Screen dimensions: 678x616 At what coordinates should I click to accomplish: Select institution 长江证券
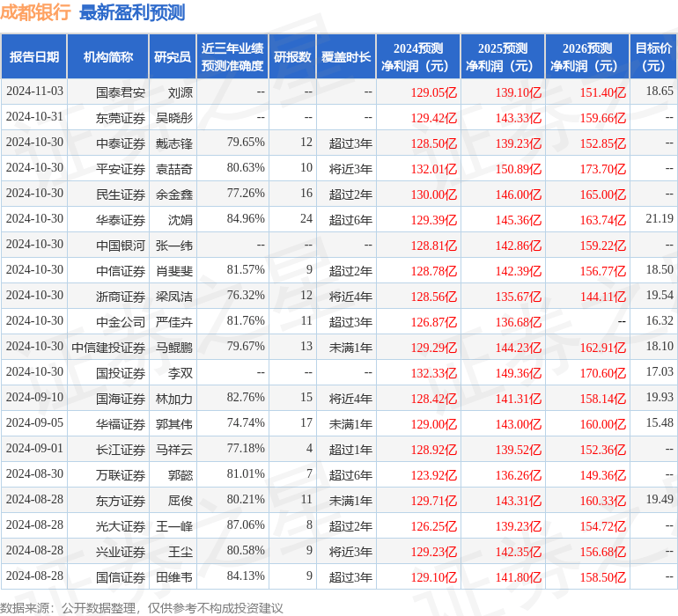pos(121,449)
